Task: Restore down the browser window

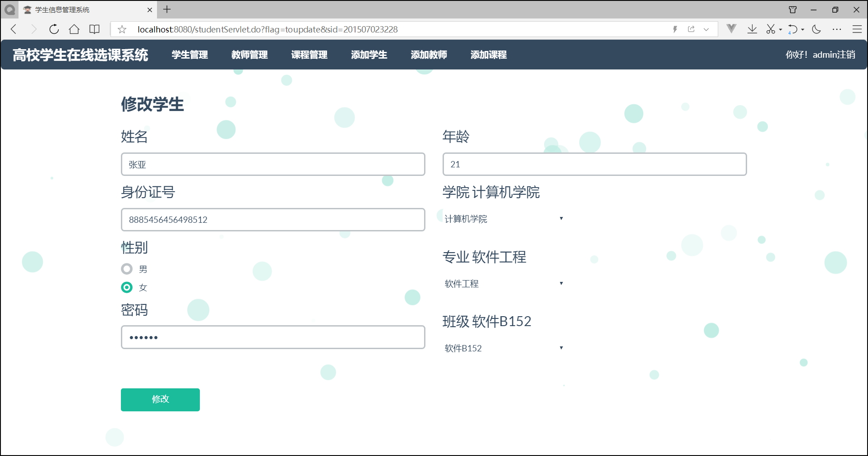Action: (835, 9)
